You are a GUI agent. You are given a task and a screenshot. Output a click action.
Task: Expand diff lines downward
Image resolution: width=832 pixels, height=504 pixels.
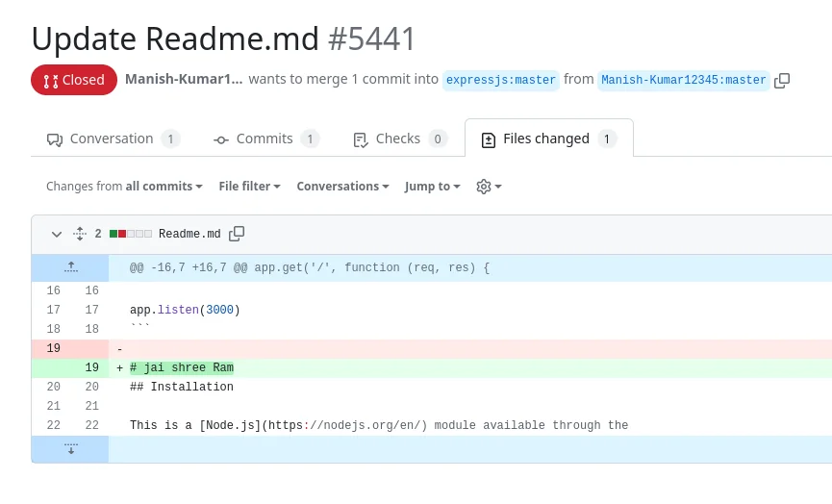pos(70,449)
